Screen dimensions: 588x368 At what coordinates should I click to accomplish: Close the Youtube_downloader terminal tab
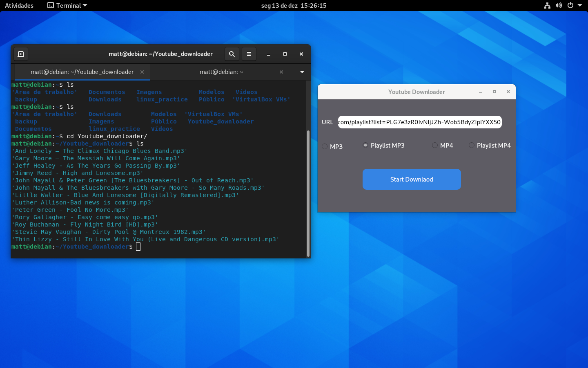(142, 72)
